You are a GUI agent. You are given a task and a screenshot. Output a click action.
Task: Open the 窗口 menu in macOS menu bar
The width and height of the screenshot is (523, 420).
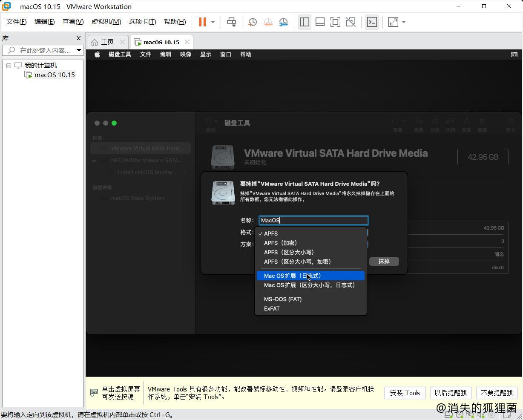226,55
